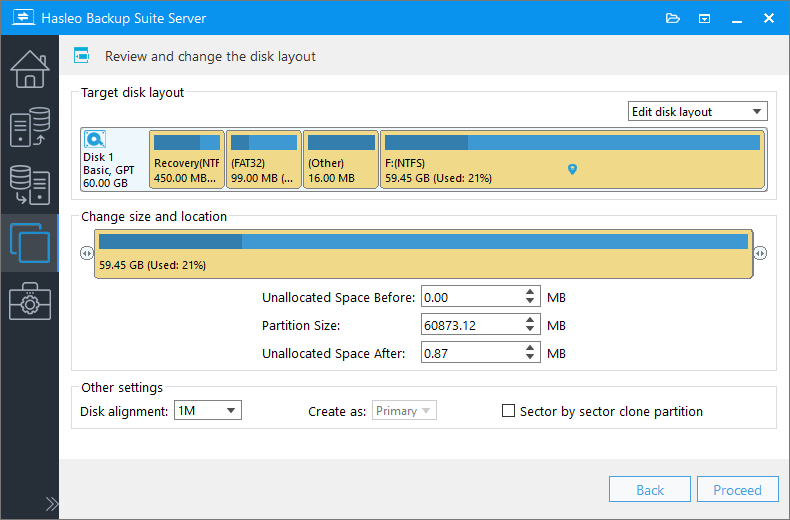Click 'Review and change the disk layout' heading
The height and width of the screenshot is (520, 790).
[x=210, y=56]
